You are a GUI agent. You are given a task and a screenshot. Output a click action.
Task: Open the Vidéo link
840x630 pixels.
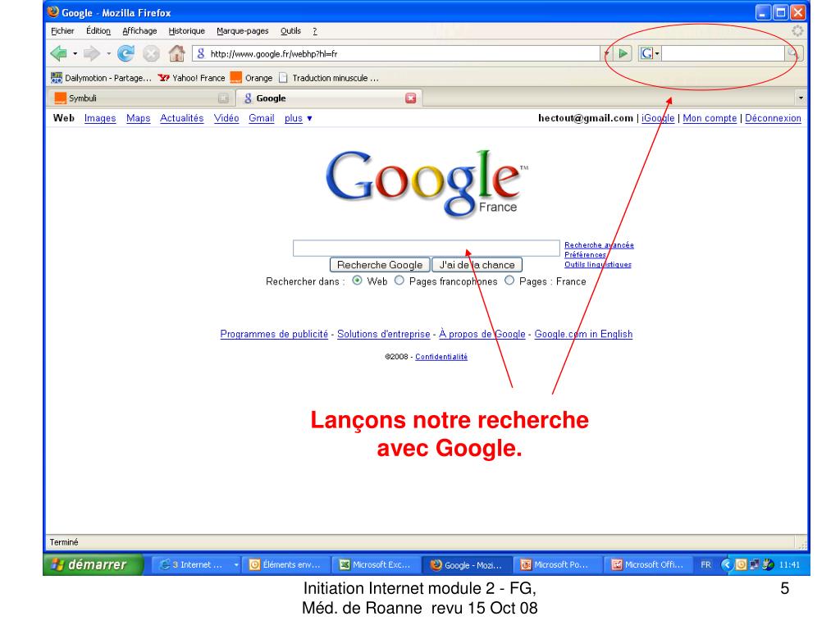[226, 118]
